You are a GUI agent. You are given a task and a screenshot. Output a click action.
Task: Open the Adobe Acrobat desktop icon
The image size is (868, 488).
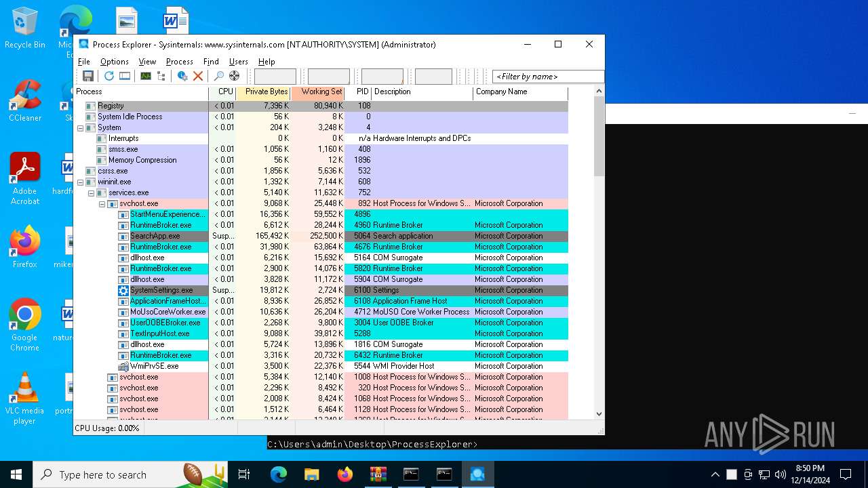click(25, 178)
